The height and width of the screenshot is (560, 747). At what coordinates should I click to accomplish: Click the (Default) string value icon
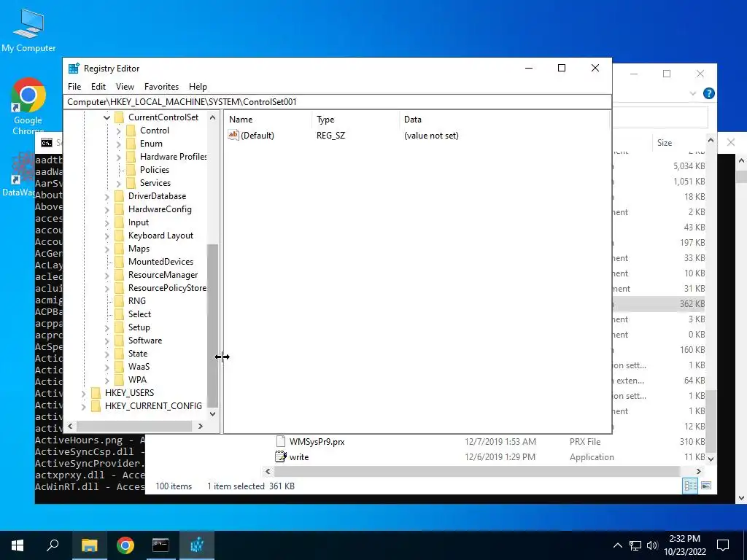(233, 135)
